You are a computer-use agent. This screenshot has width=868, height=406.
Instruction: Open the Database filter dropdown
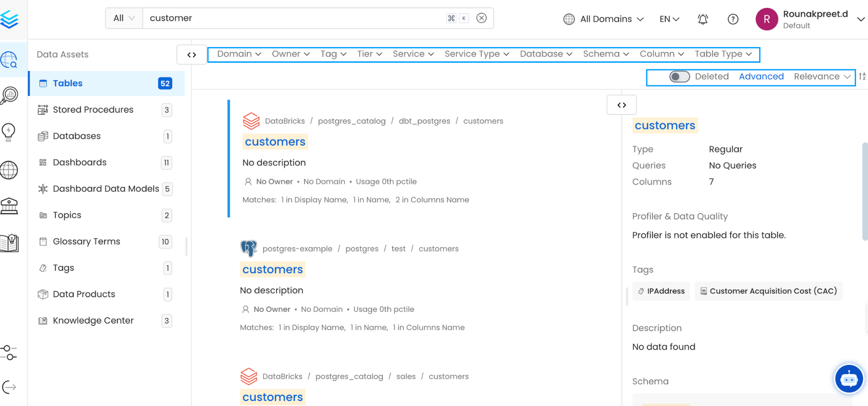(x=546, y=54)
